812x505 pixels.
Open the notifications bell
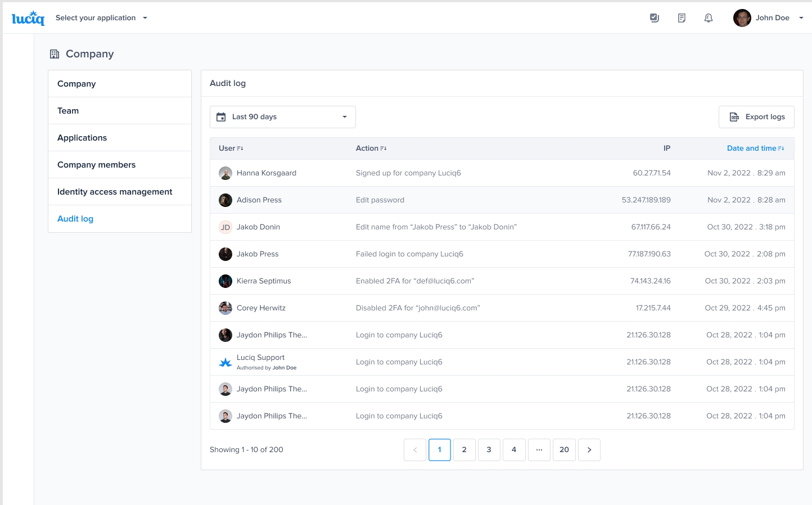click(708, 17)
